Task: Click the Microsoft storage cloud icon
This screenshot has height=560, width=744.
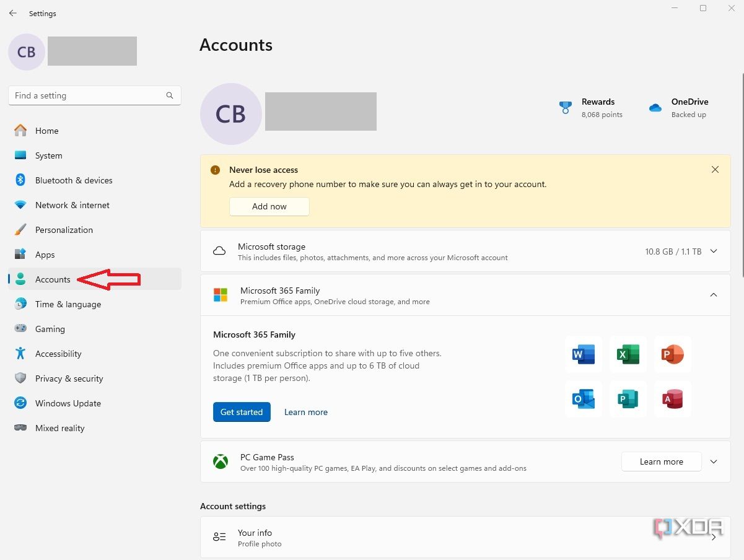Action: [220, 251]
